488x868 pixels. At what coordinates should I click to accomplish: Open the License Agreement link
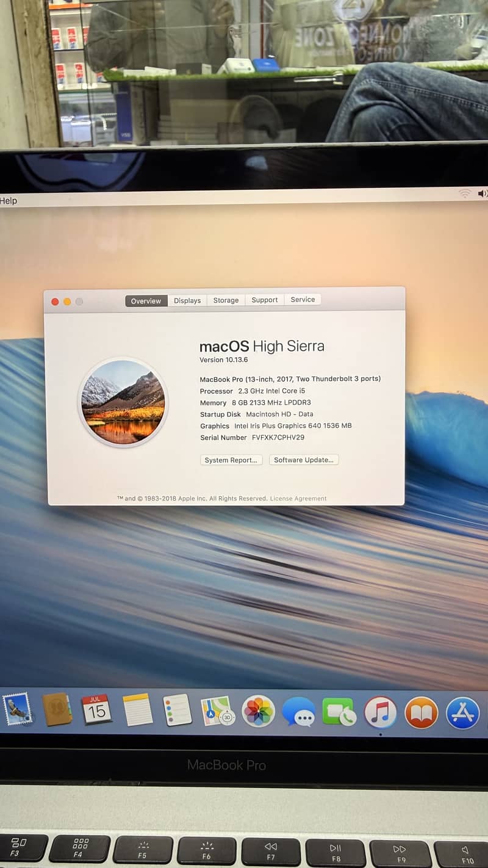pyautogui.click(x=298, y=498)
